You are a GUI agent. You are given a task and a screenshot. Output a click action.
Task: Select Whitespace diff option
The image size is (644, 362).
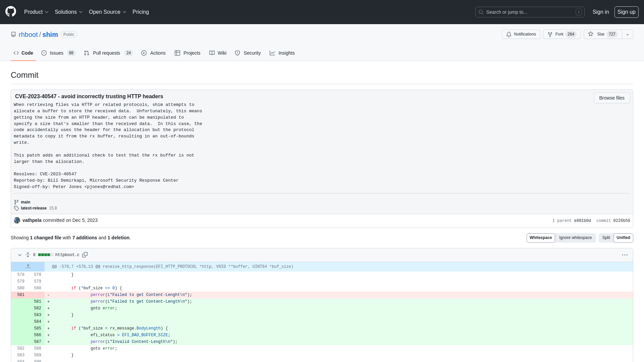(541, 238)
